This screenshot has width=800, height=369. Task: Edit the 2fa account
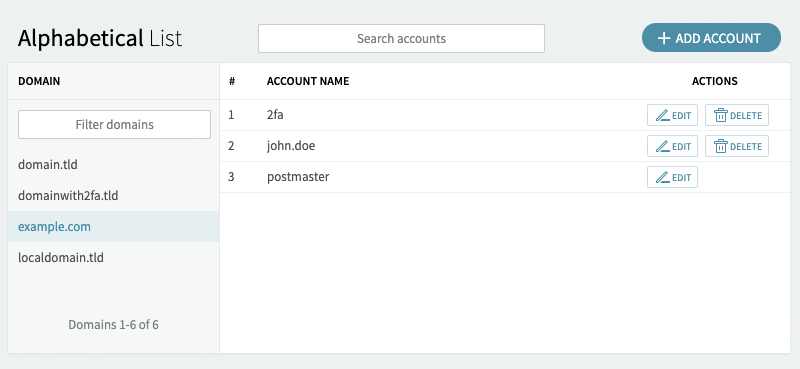pos(672,115)
